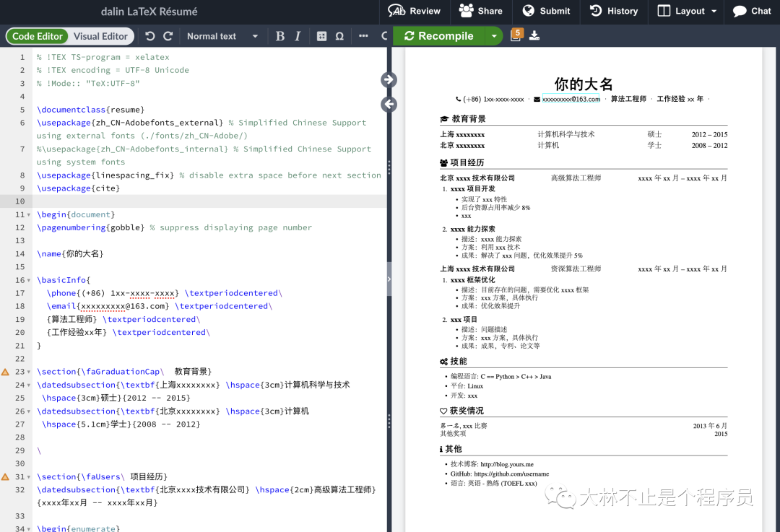Place cursor on empty line 10

(209, 201)
